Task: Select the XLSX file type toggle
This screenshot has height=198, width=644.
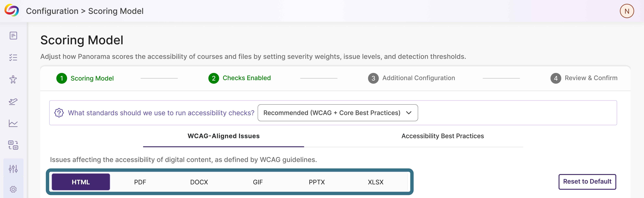Action: pyautogui.click(x=376, y=182)
